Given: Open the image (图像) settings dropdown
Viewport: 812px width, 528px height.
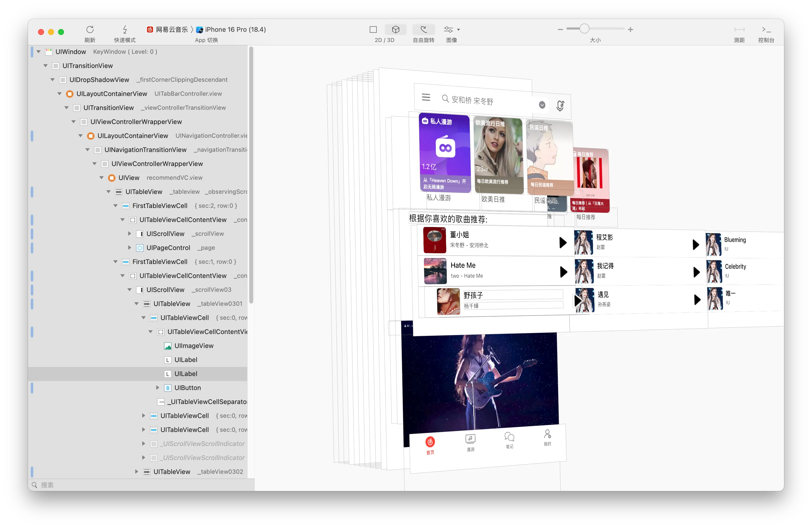Looking at the screenshot, I should click(452, 30).
